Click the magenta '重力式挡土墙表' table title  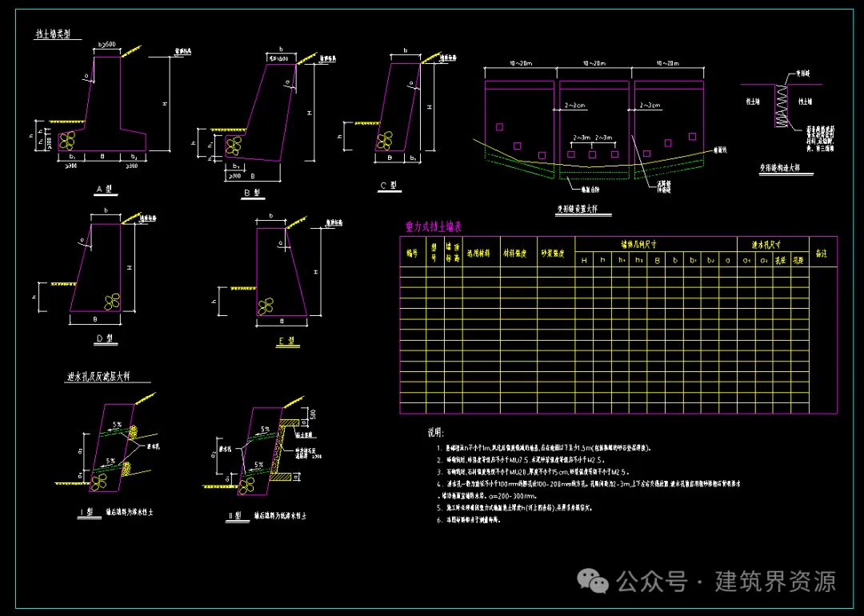click(x=434, y=226)
